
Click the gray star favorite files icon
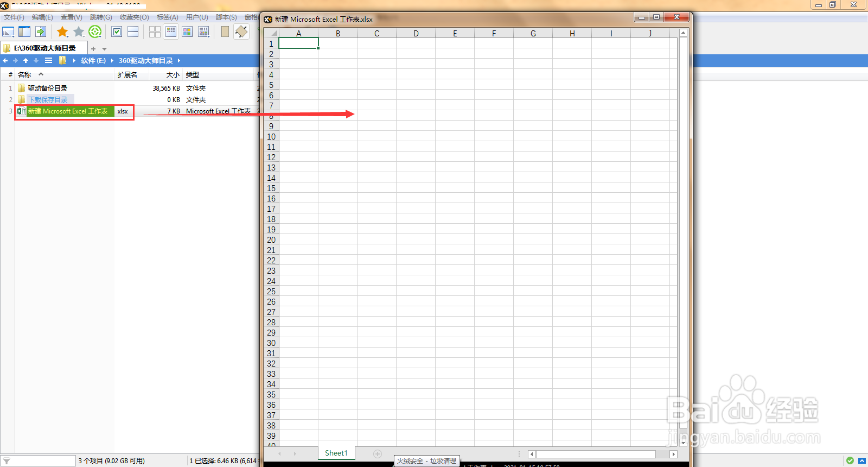(79, 32)
